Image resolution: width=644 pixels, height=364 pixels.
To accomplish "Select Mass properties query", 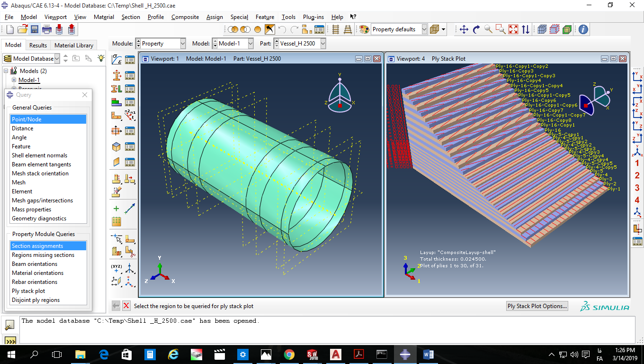I will (x=48, y=209).
